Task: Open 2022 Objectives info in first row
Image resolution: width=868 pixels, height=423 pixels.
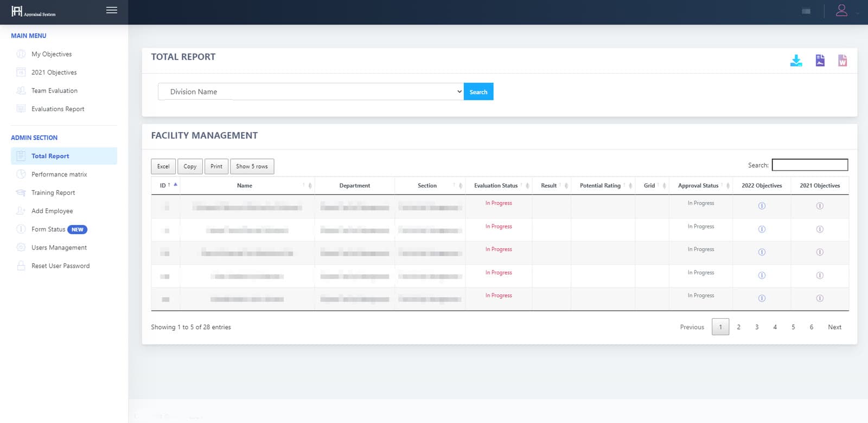Action: click(762, 206)
